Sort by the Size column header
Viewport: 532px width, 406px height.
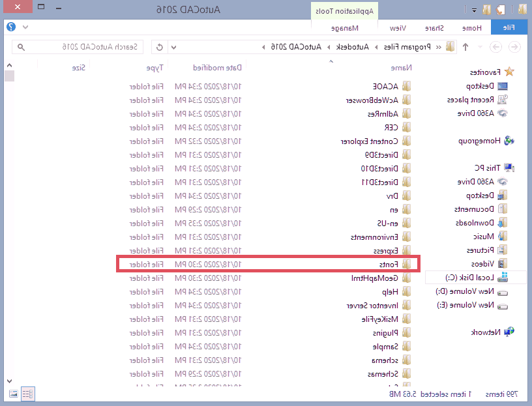[79, 68]
